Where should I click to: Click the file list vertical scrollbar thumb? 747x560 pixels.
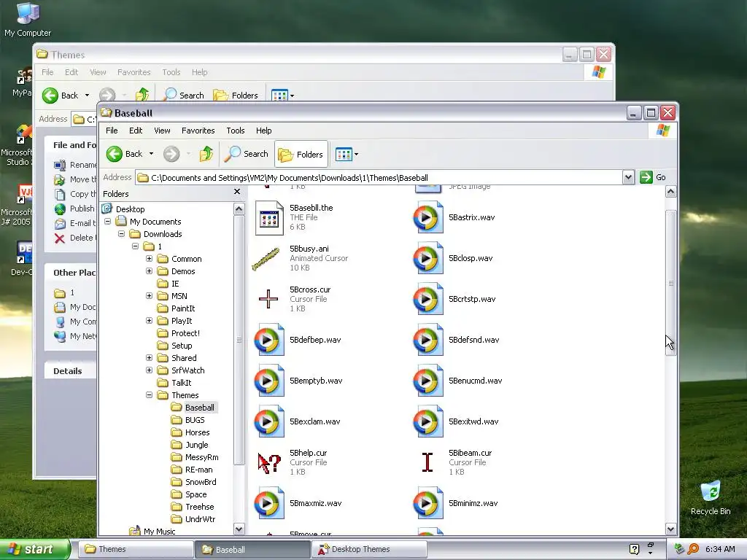[671, 284]
